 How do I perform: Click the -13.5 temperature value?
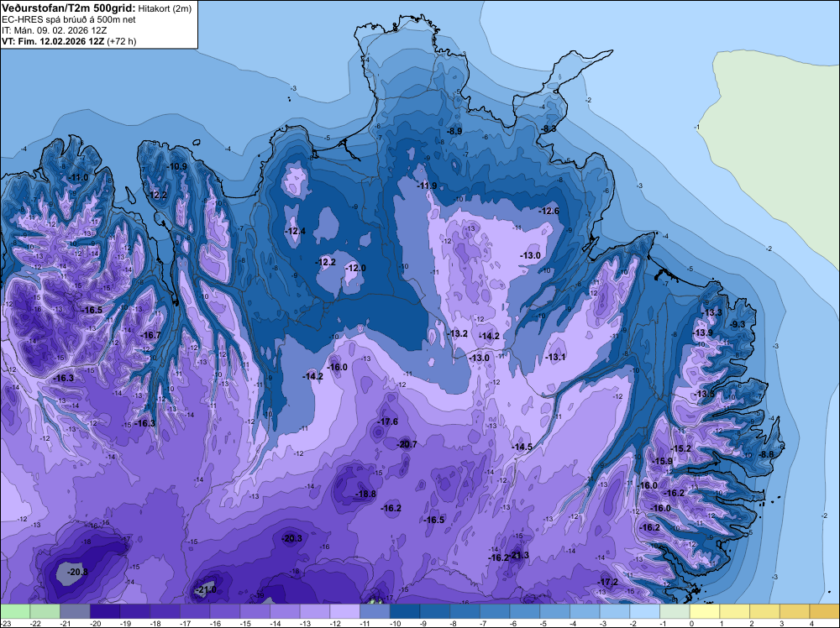[x=705, y=394]
